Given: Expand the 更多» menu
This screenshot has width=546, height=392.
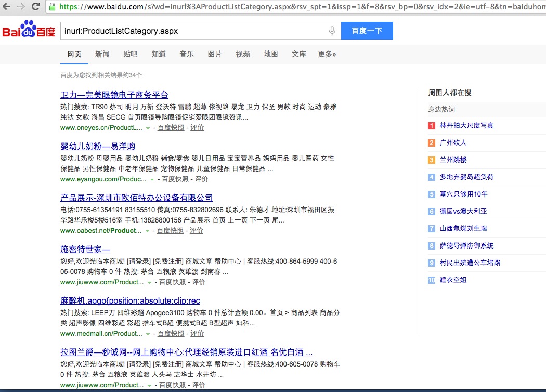Looking at the screenshot, I should point(327,54).
